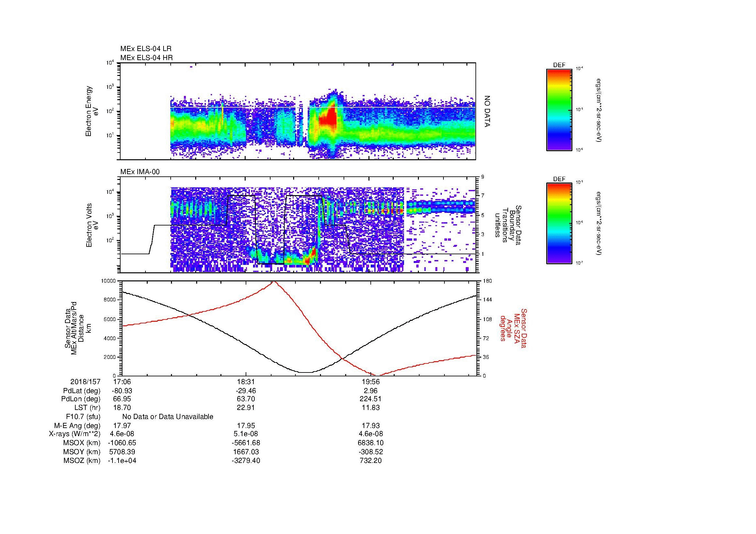Screen dimensions: 756x534
Task: Click the 'PdLon (deg)' row label
Action: point(81,399)
